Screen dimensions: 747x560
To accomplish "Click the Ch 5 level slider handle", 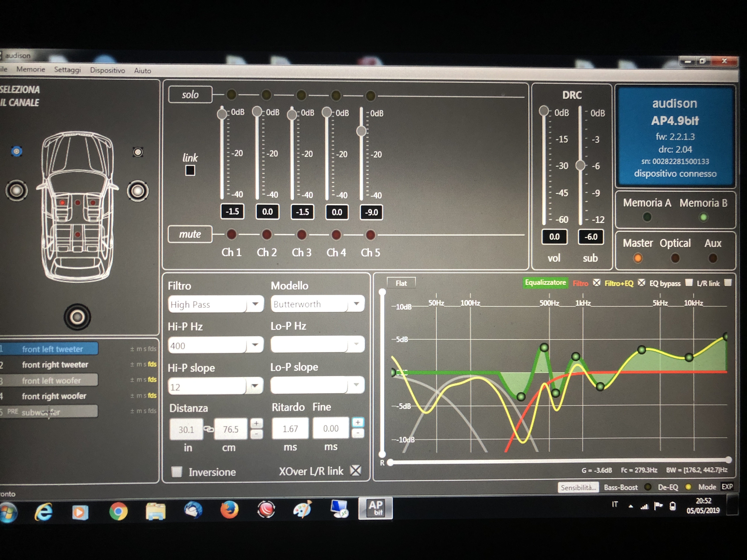I will click(x=361, y=131).
